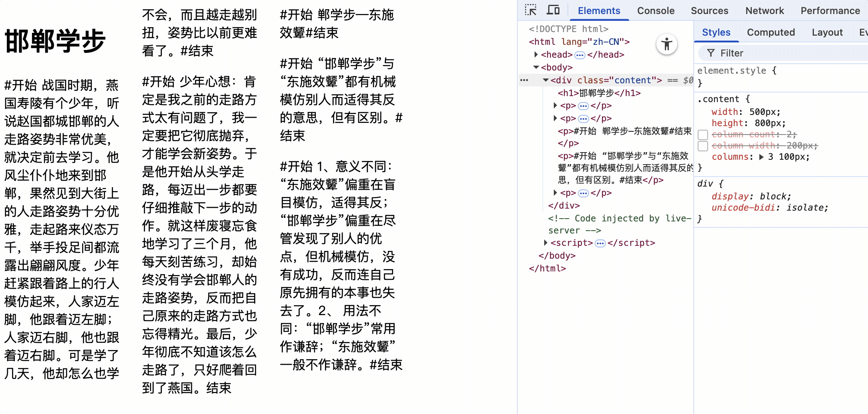
Task: Expand the head element node
Action: click(536, 54)
